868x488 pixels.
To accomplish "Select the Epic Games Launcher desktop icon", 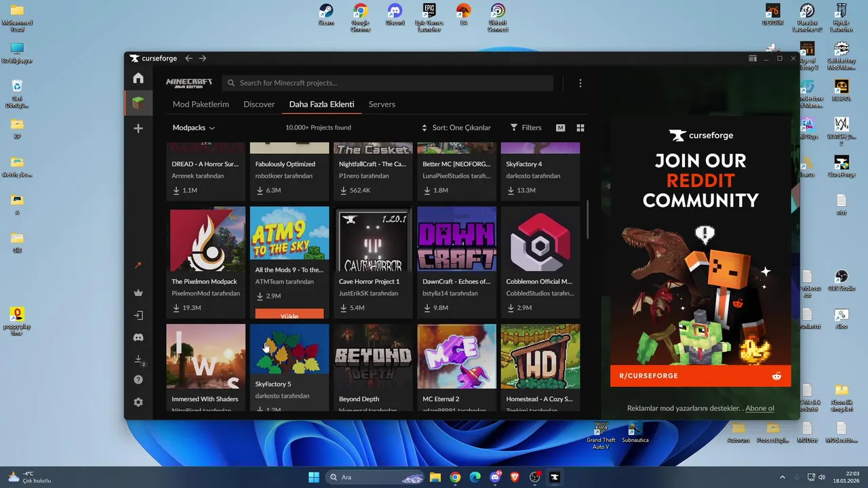I will click(429, 17).
